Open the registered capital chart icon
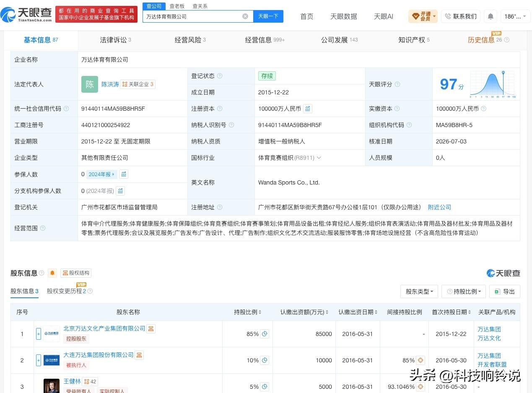Image resolution: width=532 pixels, height=393 pixels. (x=307, y=109)
